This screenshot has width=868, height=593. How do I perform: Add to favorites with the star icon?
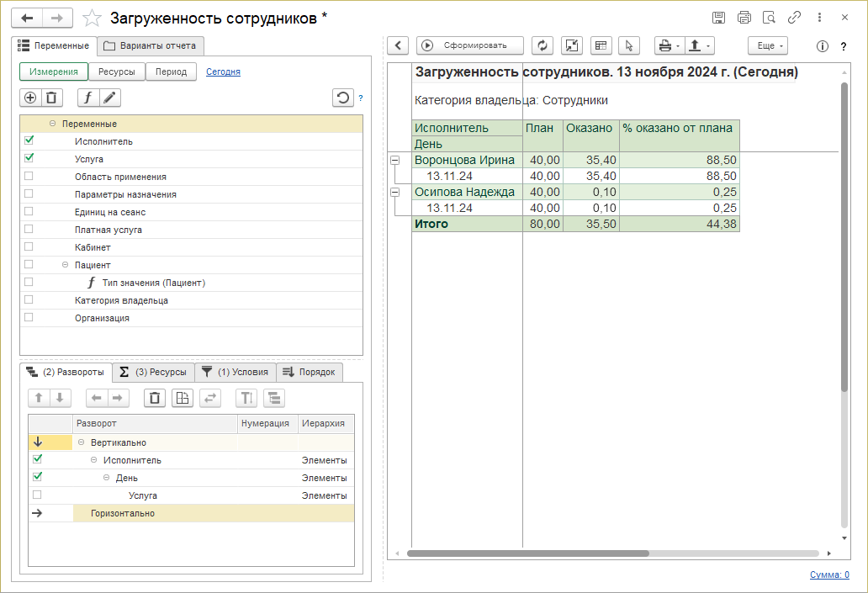point(93,19)
